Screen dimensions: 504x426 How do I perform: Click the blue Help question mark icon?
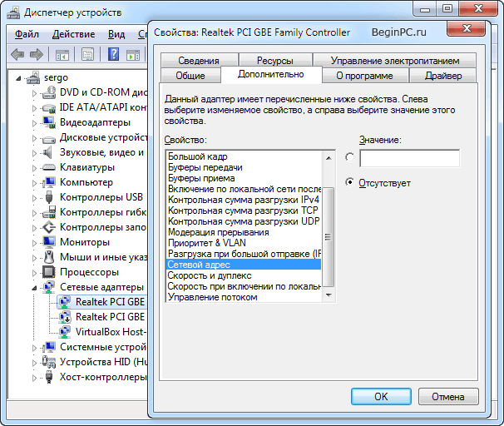pyautogui.click(x=113, y=54)
